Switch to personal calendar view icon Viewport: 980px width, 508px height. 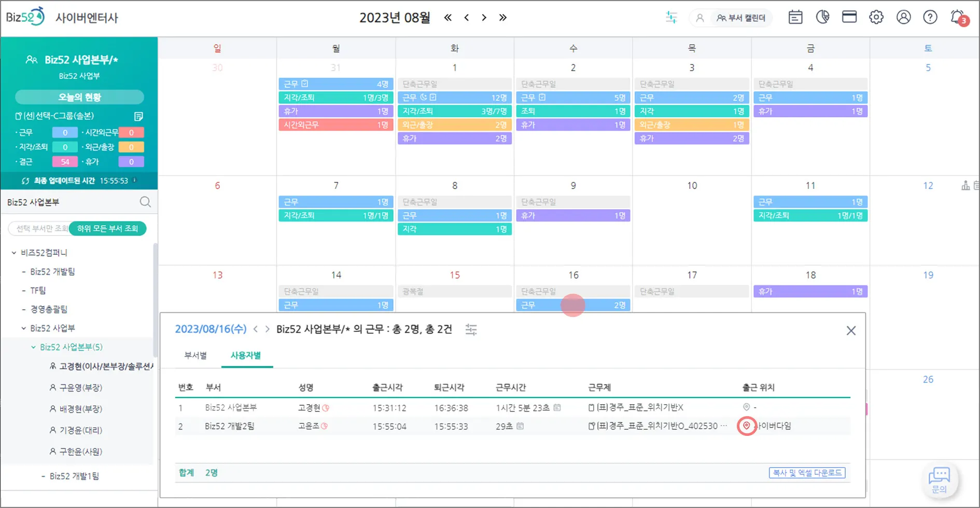pos(700,18)
